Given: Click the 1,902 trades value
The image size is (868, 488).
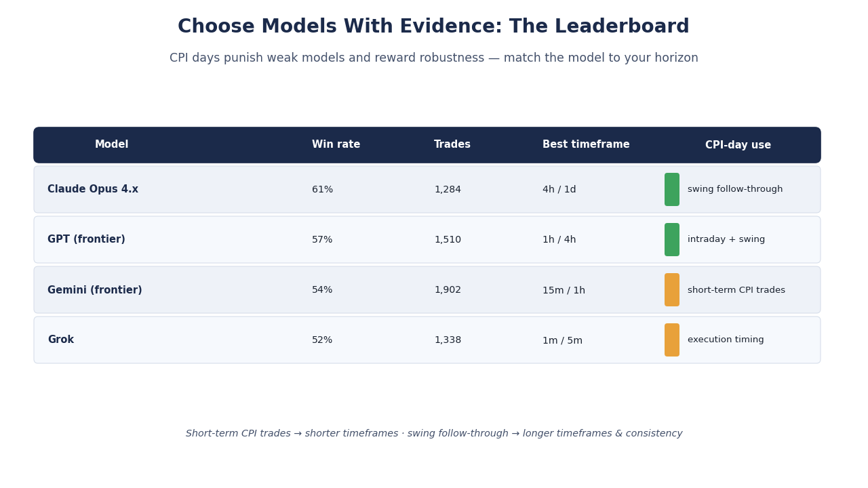Looking at the screenshot, I should (x=448, y=290).
